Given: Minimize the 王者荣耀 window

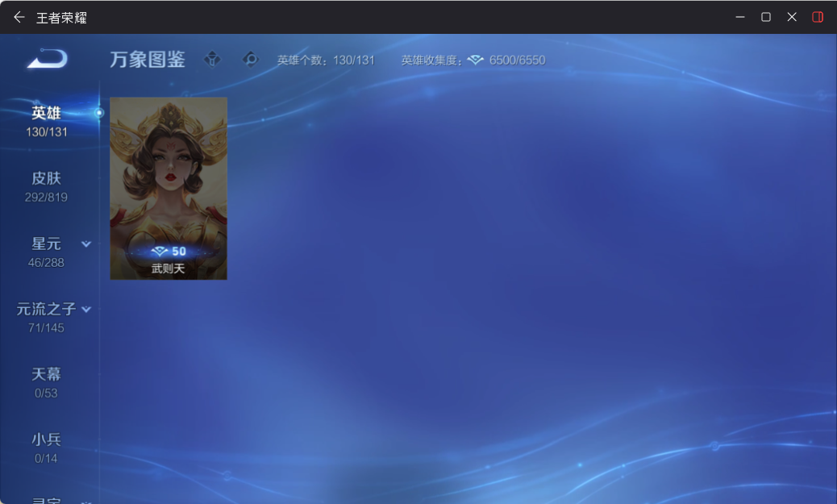Looking at the screenshot, I should pos(740,17).
